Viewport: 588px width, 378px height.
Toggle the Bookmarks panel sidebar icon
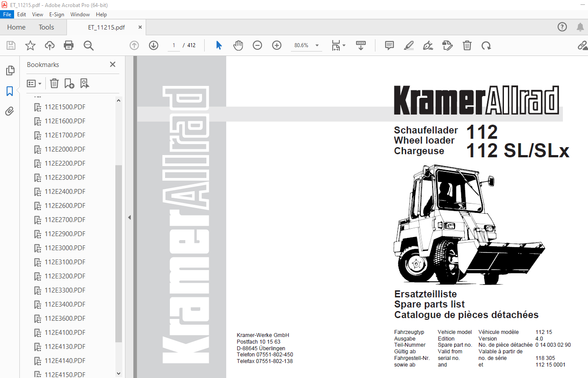click(10, 91)
